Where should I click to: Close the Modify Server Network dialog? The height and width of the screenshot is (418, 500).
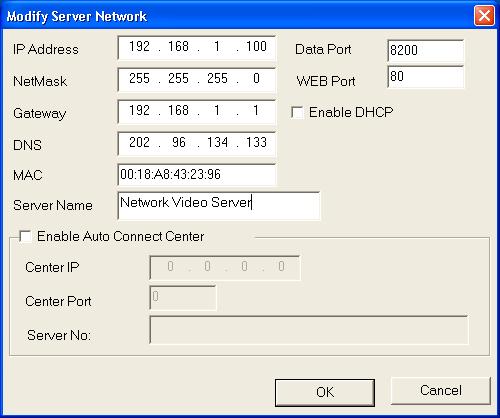click(484, 16)
